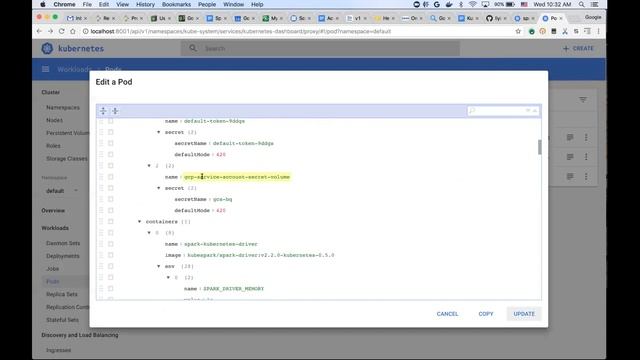View logs for the second pod row

(x=570, y=157)
